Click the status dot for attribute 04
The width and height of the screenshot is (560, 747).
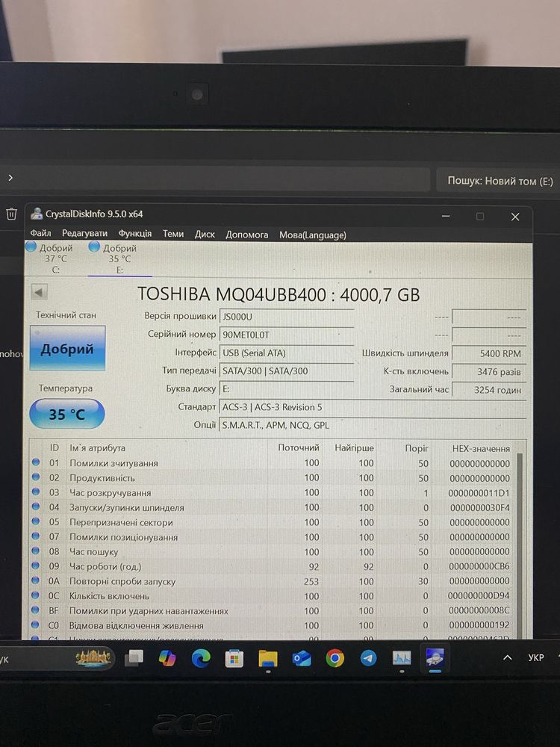point(36,506)
